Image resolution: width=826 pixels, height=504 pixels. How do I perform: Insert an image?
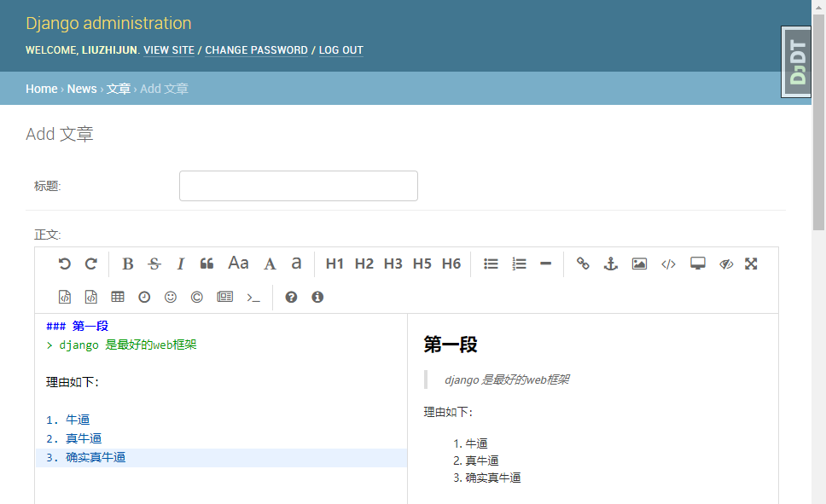[x=639, y=264]
